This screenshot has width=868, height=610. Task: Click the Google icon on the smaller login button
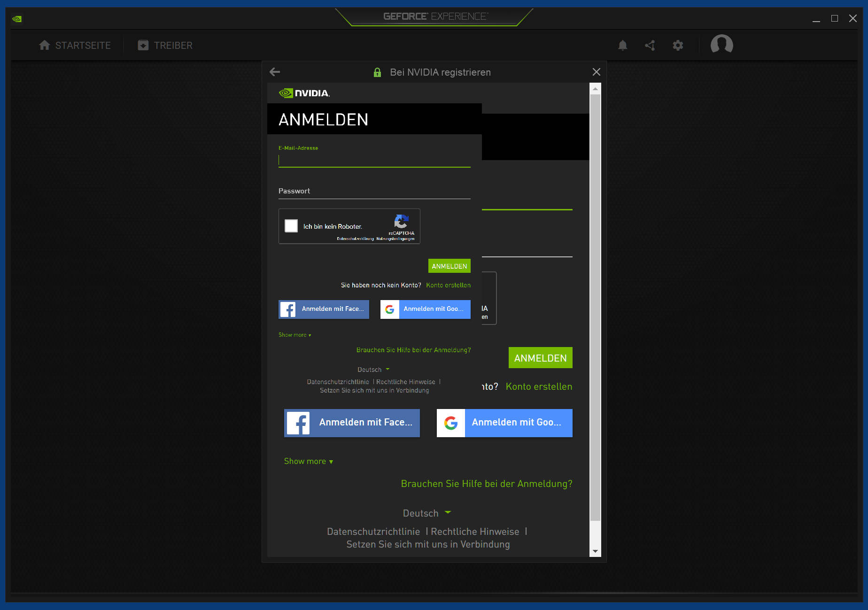point(389,309)
